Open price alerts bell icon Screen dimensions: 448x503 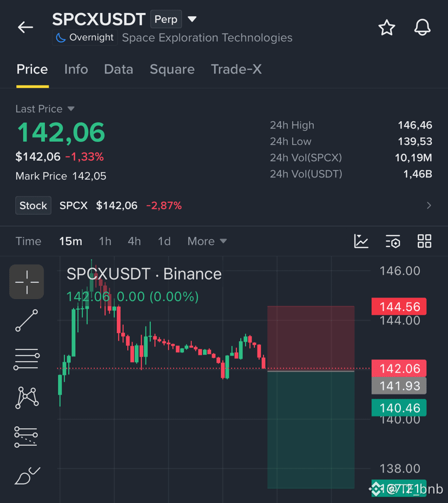(422, 27)
